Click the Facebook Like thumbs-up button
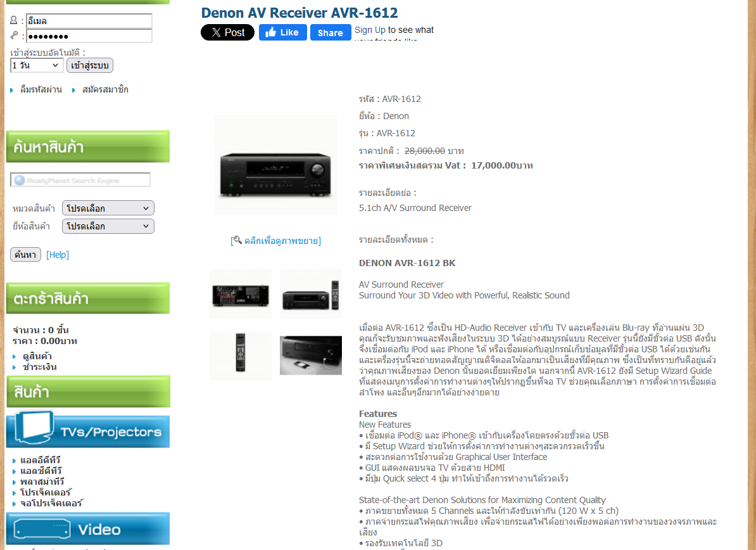756x550 pixels. (282, 32)
